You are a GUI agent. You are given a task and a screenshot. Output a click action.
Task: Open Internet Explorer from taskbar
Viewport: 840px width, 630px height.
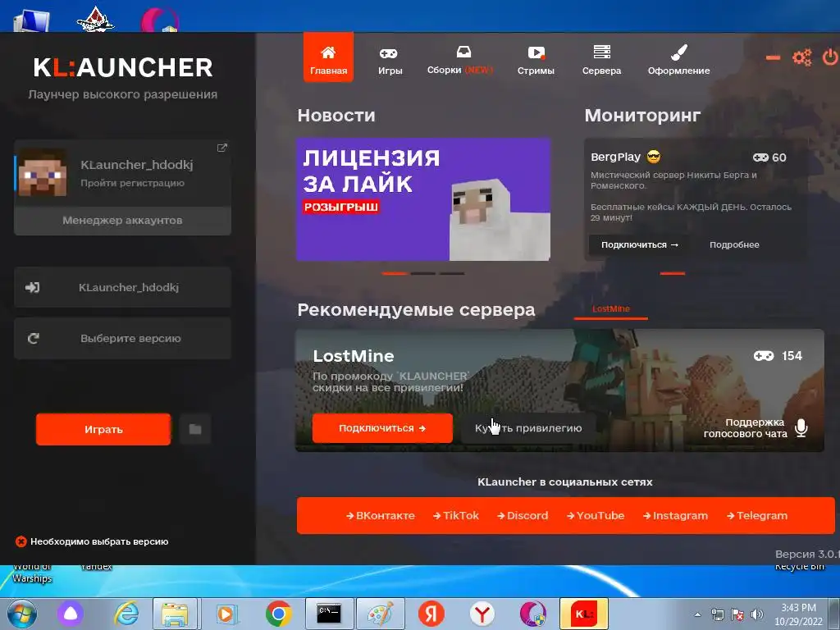coord(126,614)
